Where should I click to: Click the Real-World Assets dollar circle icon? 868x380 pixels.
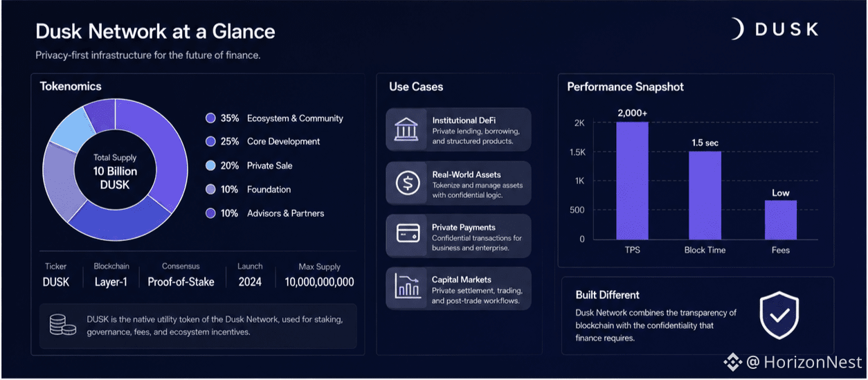pyautogui.click(x=407, y=183)
